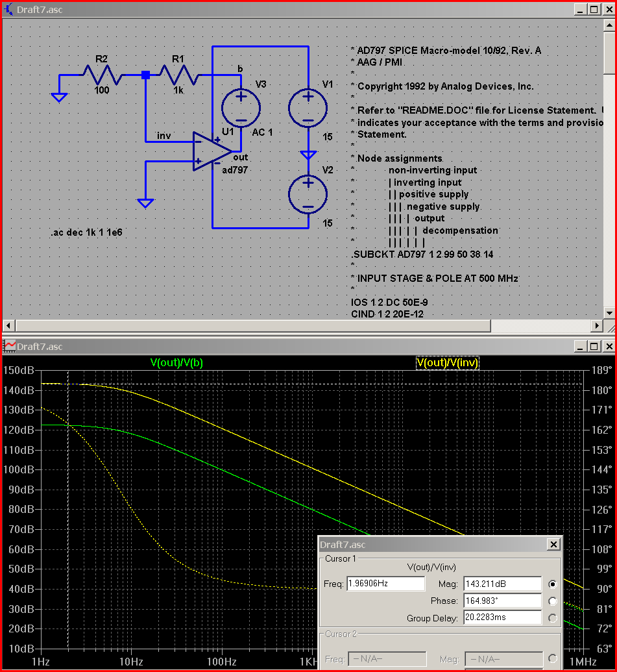Image resolution: width=617 pixels, height=672 pixels.
Task: Click the ground symbol left of R2
Action: coord(59,97)
